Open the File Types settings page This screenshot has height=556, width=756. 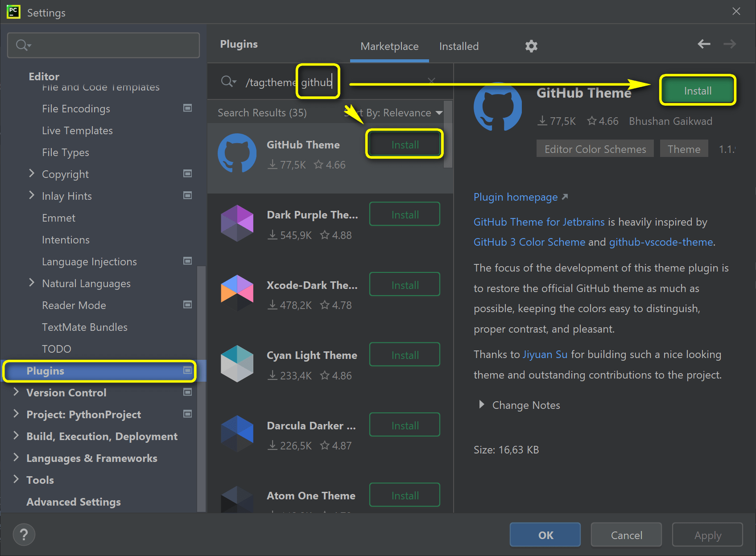(66, 152)
